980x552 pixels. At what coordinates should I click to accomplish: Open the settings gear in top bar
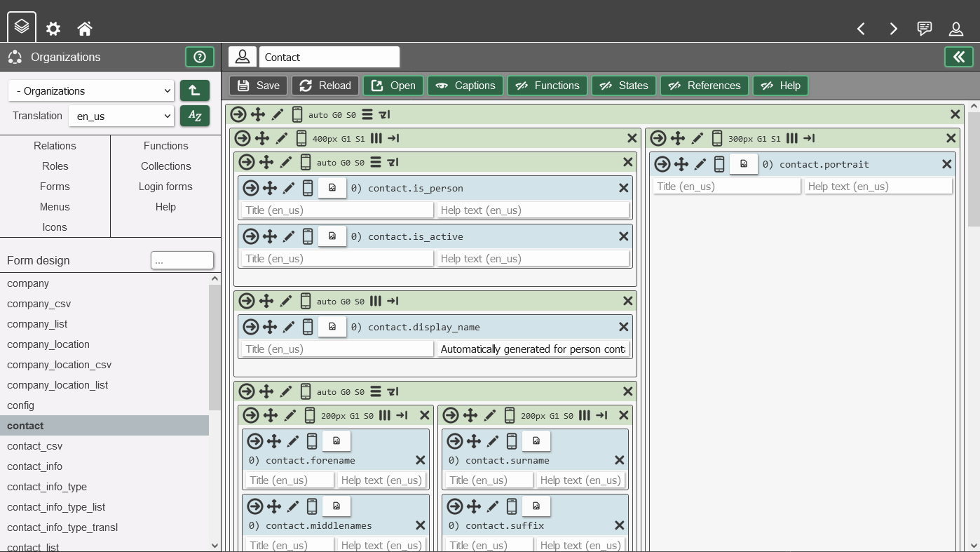point(53,29)
